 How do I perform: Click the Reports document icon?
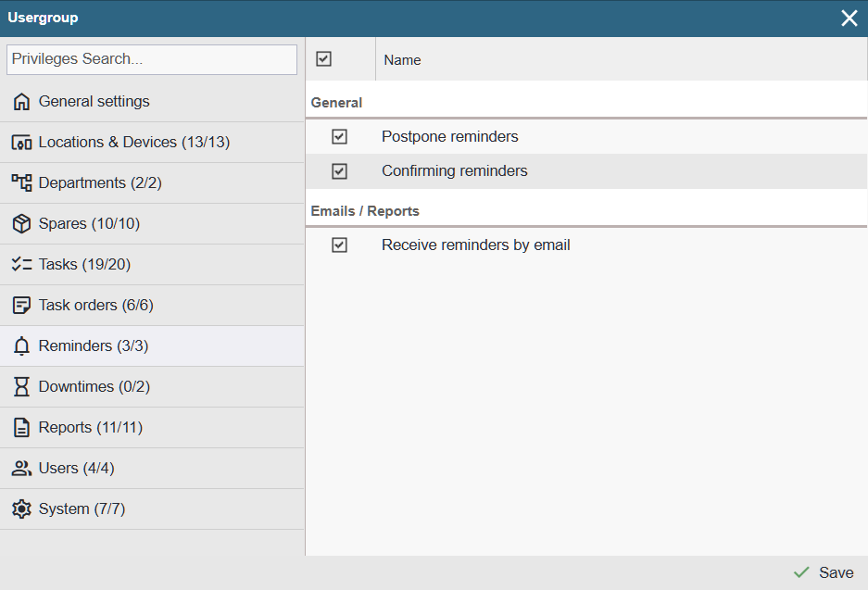21,428
